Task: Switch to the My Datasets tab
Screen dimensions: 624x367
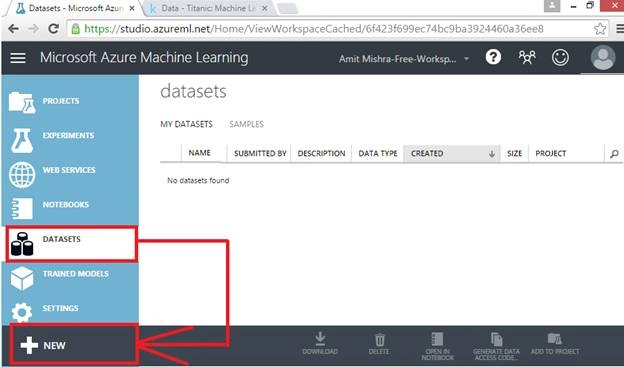Action: [x=186, y=124]
